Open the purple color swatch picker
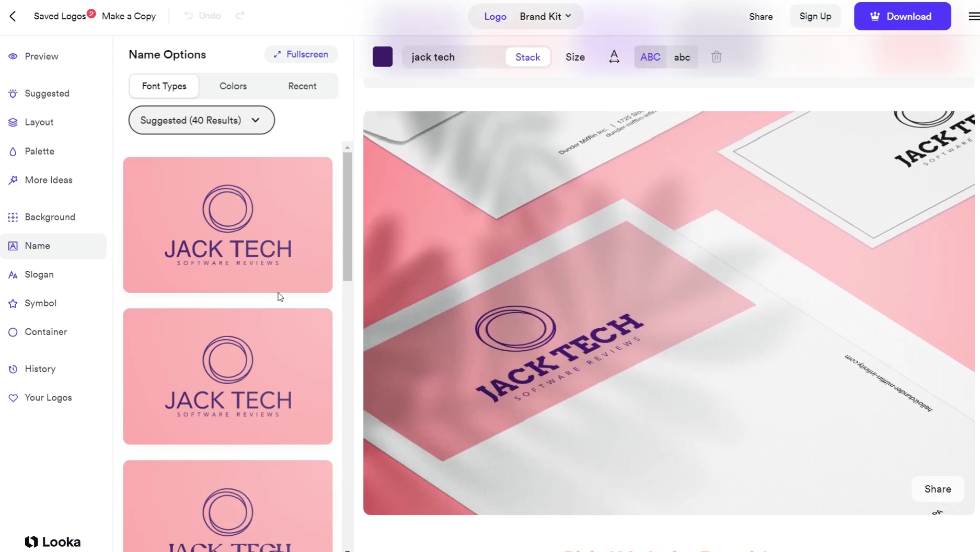The image size is (980, 552). coord(383,56)
